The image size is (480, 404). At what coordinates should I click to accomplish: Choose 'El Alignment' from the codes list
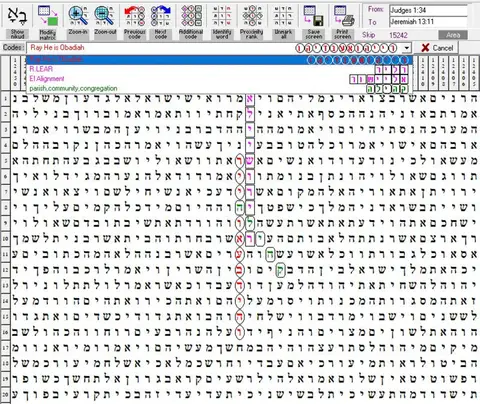(219, 79)
